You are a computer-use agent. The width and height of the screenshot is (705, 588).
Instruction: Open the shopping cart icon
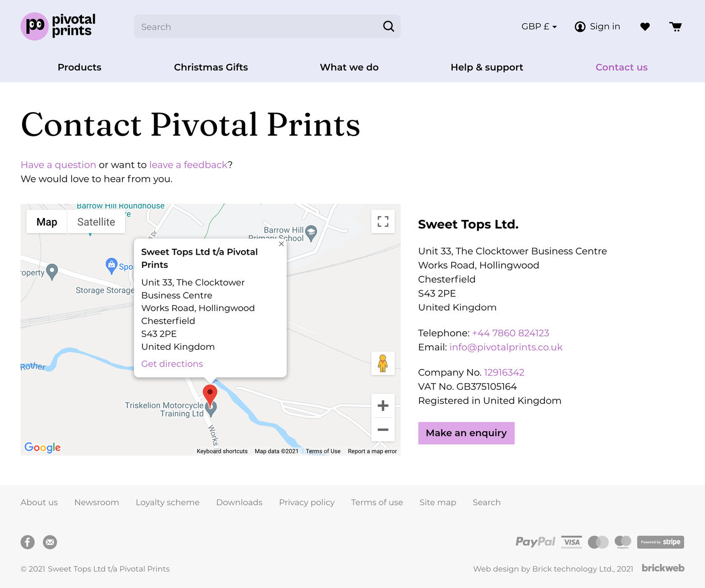click(675, 26)
